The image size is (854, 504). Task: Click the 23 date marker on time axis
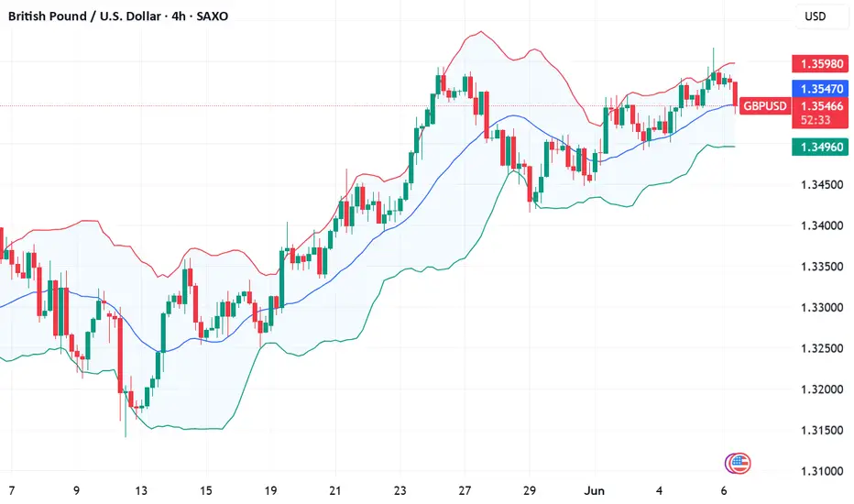pos(400,490)
